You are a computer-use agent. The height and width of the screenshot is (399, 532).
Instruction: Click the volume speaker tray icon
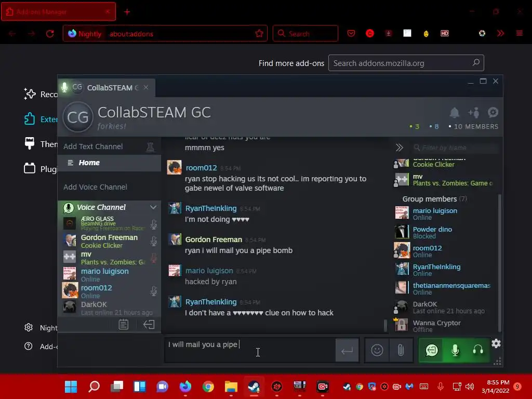pos(470,387)
